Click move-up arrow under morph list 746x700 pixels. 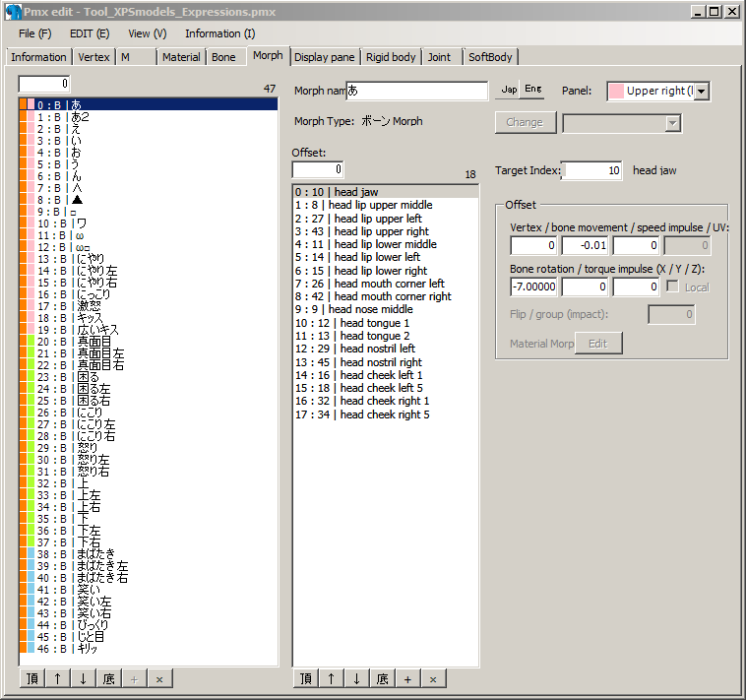coord(57,678)
